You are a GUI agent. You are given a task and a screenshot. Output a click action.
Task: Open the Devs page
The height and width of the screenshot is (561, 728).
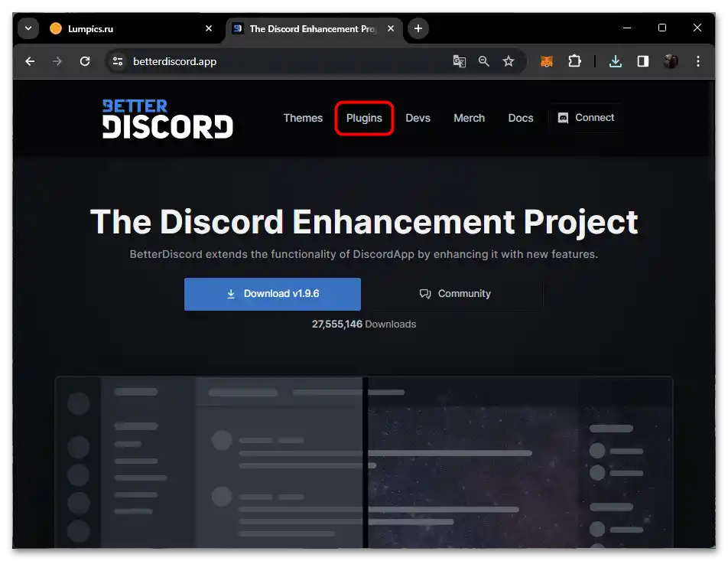click(418, 118)
